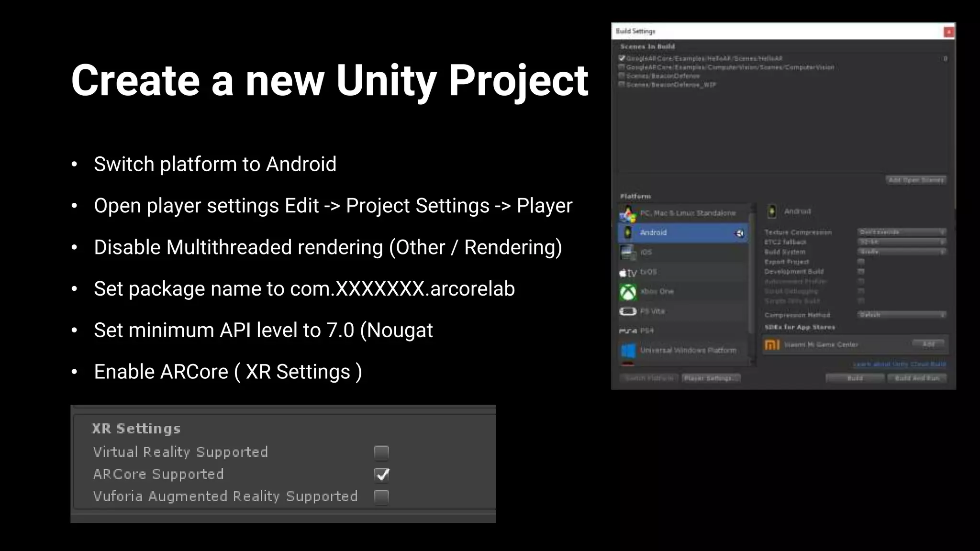
Task: Select the PS Vita console icon
Action: pyautogui.click(x=628, y=311)
